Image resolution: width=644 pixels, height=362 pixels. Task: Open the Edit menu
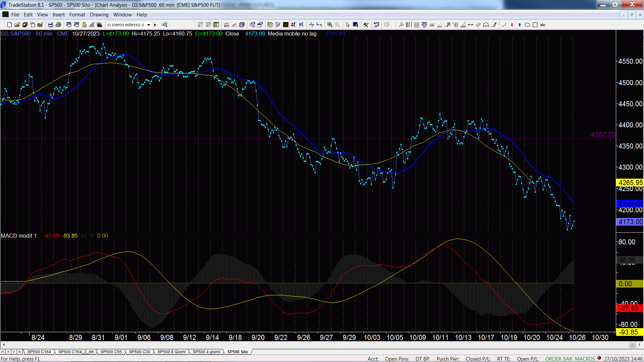[x=28, y=15]
